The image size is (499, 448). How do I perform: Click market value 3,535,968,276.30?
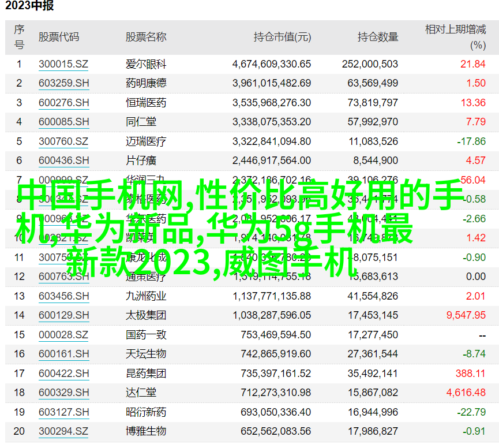point(272,103)
